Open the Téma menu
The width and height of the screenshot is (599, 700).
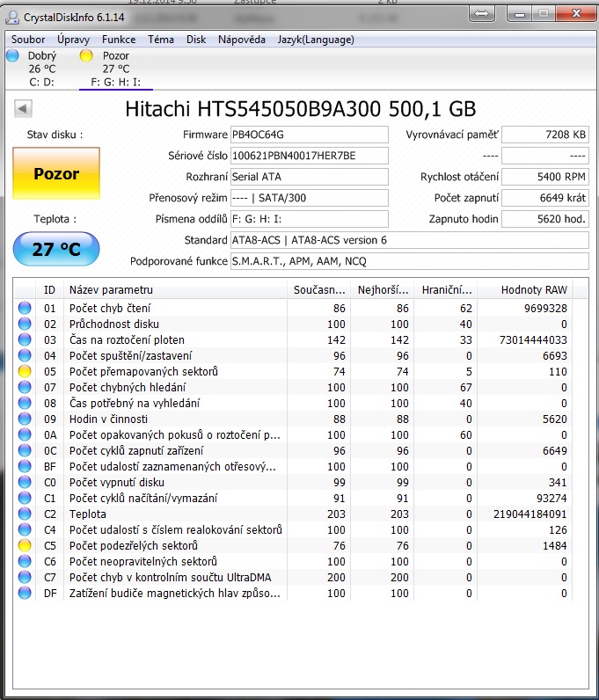click(161, 40)
